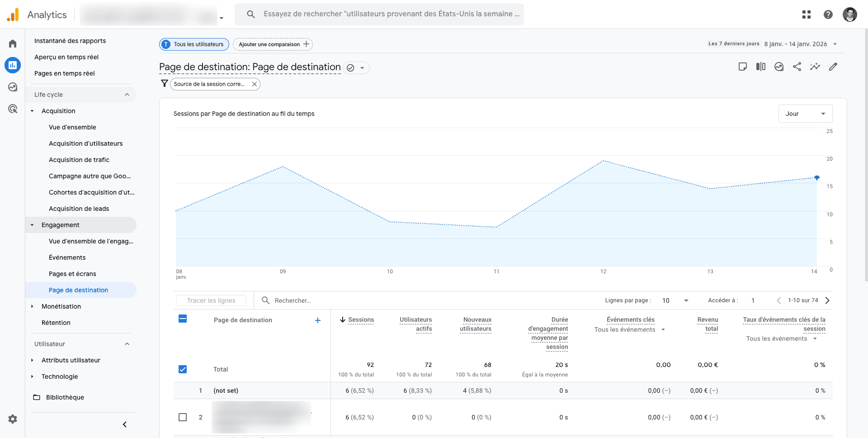Select the Tous les utilisateurs segment chip
The width and height of the screenshot is (868, 438).
pos(193,44)
